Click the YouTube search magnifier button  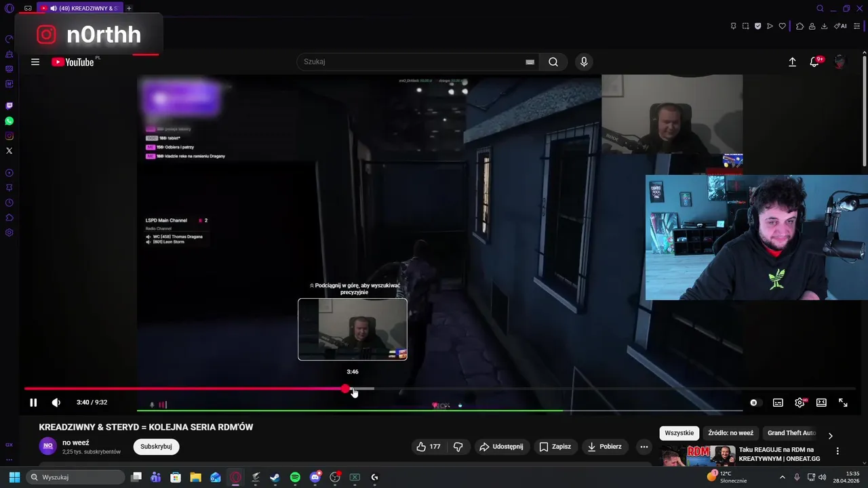click(x=553, y=62)
